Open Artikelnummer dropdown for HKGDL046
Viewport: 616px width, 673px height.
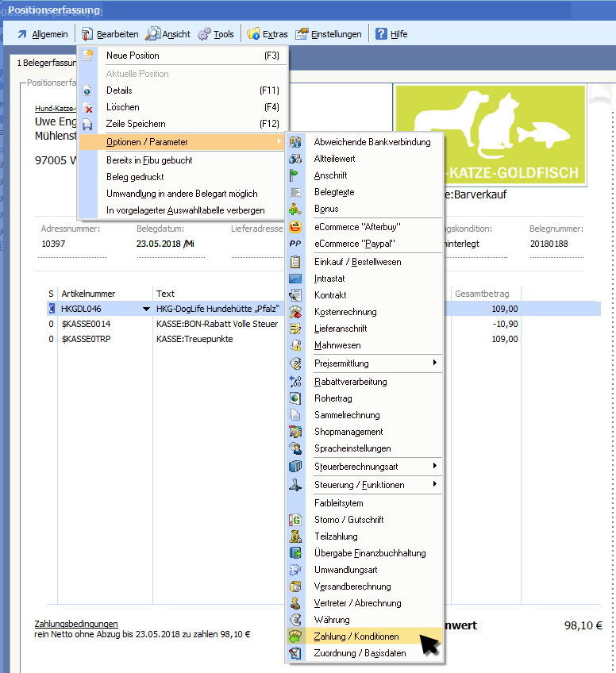click(145, 309)
